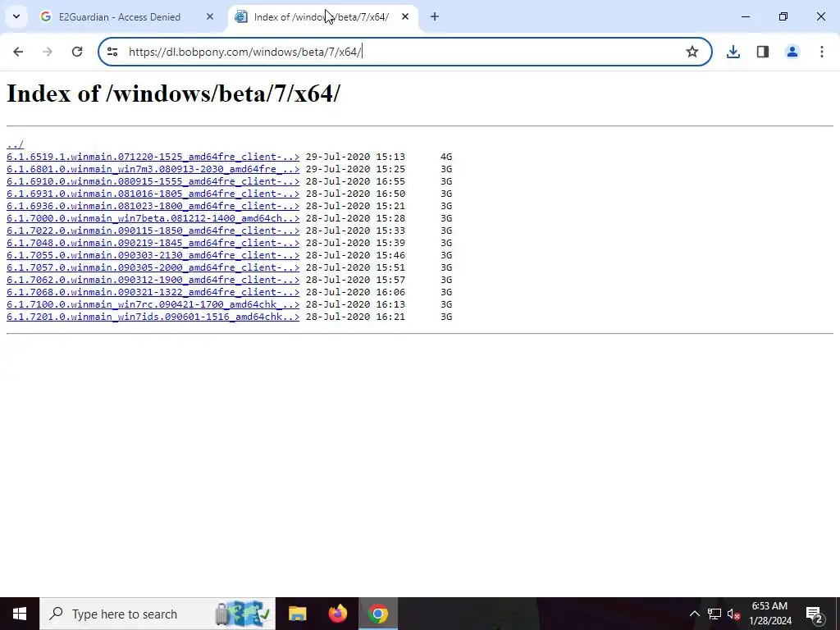The width and height of the screenshot is (840, 630).
Task: Open the 6.1.6801.0 win7m3 link
Action: click(x=153, y=169)
